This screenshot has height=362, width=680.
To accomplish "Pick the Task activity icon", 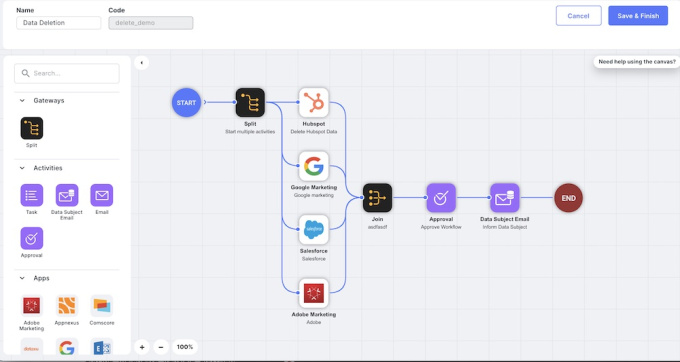I will [x=32, y=195].
